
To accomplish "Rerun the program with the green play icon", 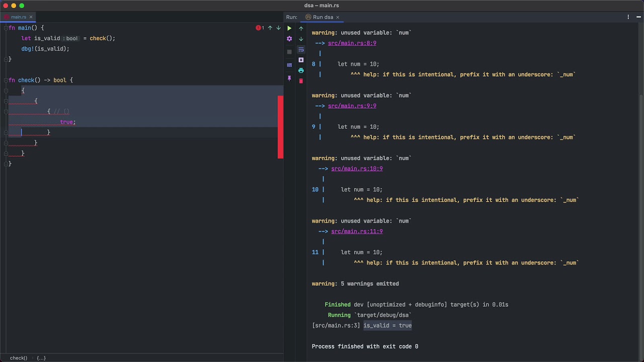I will pos(289,28).
